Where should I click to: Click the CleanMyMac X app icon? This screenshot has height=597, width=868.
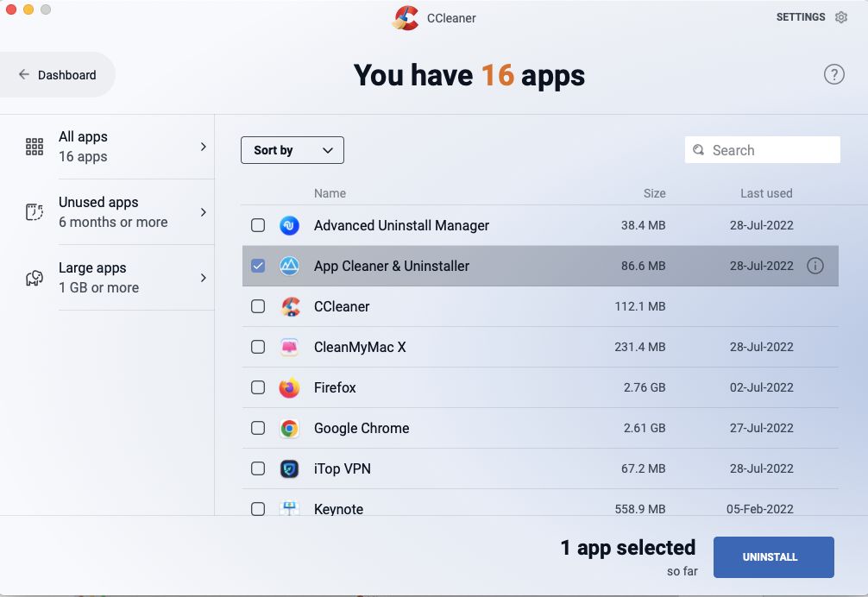pyautogui.click(x=290, y=347)
